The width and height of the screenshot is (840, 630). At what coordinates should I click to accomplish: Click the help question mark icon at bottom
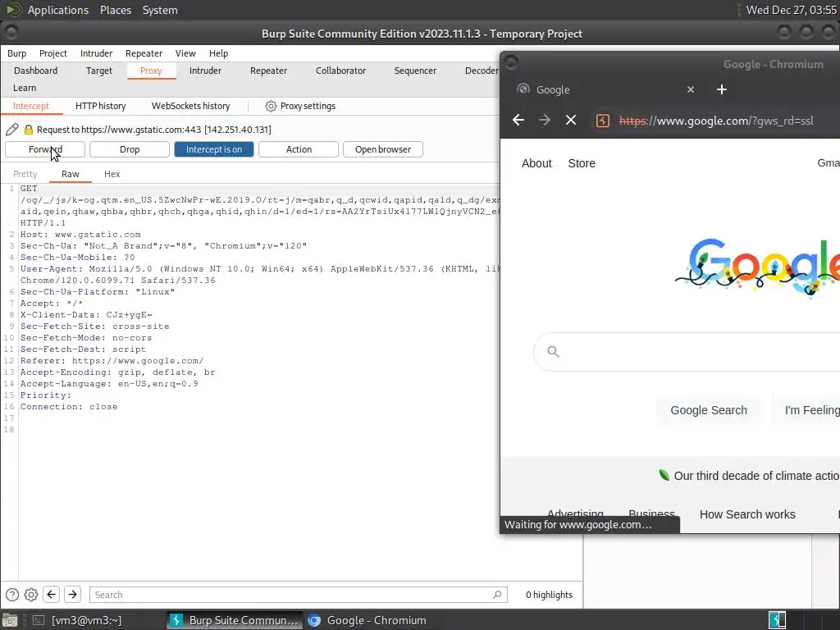coord(12,595)
